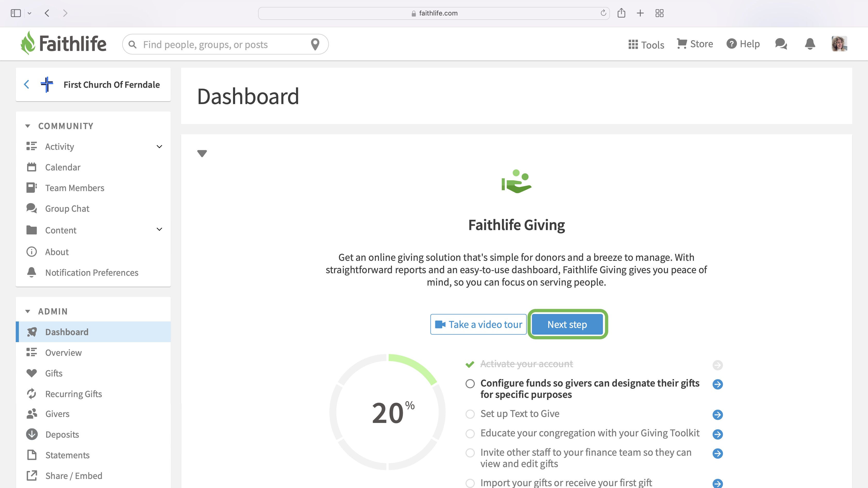Select the Set up Text to Give circle
This screenshot has width=868, height=488.
point(470,414)
